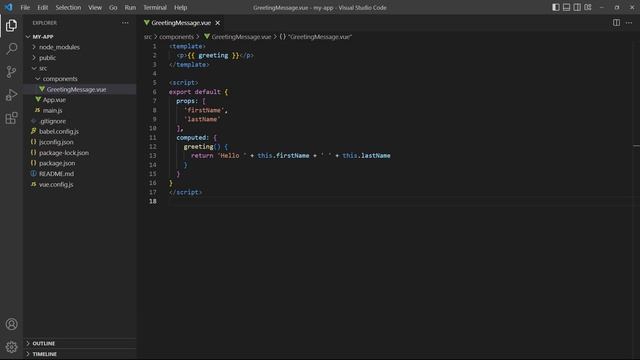
Task: Open the Search view in activity bar
Action: point(11,49)
